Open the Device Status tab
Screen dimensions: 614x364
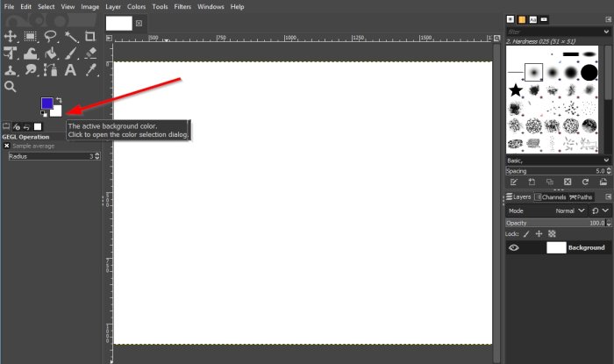click(17, 126)
